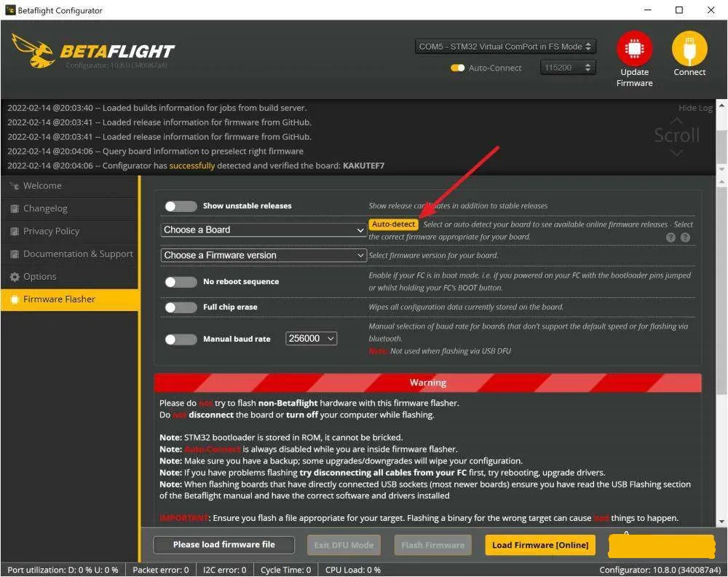The width and height of the screenshot is (728, 577).
Task: Click 'Select firmware version for your board' text
Action: [434, 256]
